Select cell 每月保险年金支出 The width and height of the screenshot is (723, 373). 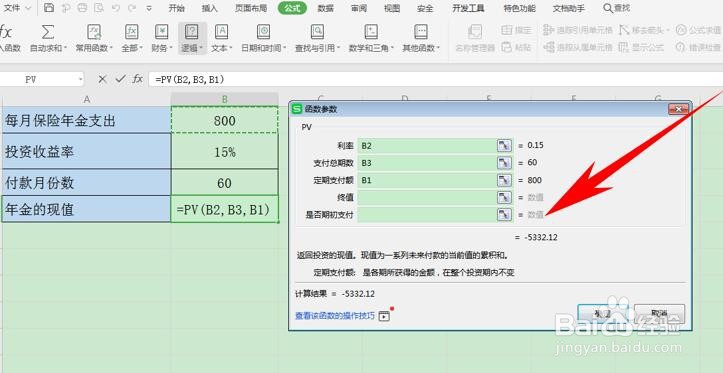click(86, 120)
